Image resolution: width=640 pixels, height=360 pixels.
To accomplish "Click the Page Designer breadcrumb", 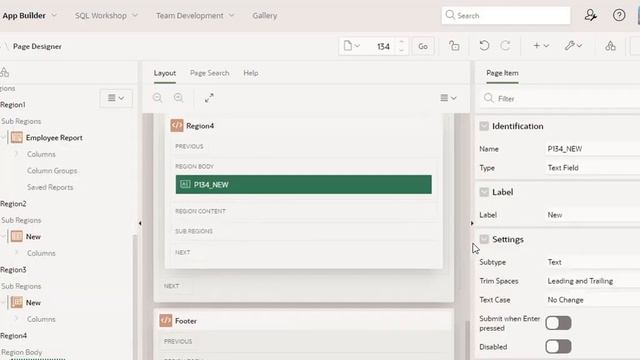I will [37, 47].
